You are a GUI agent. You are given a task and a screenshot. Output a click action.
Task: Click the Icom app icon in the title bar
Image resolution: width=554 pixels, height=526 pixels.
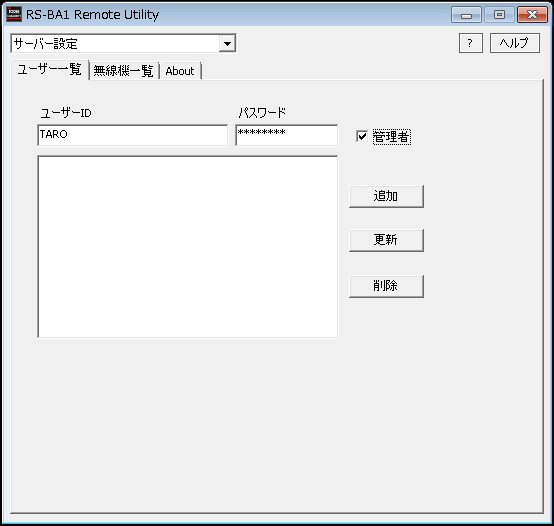(14, 14)
